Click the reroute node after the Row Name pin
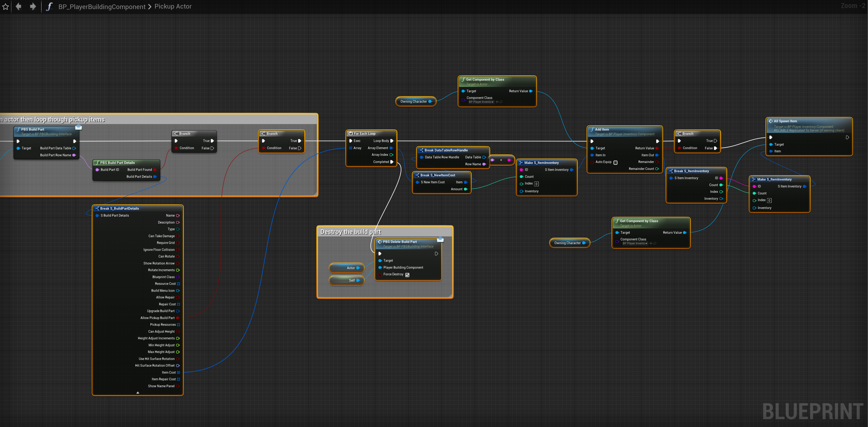Viewport: 868px width, 427px height. 501,160
